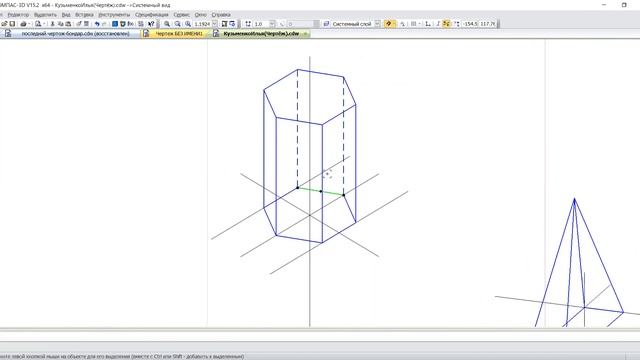Open the layers manager icon
This screenshot has width=640, height=360.
point(326,24)
